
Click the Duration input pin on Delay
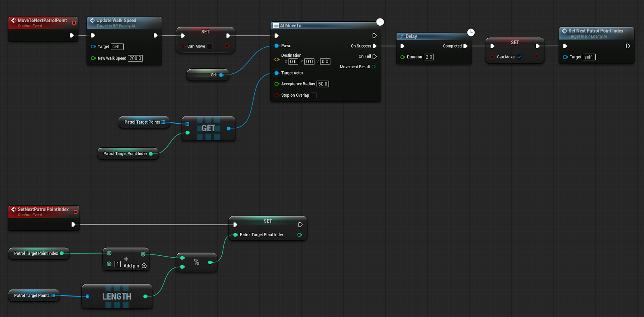coord(402,57)
